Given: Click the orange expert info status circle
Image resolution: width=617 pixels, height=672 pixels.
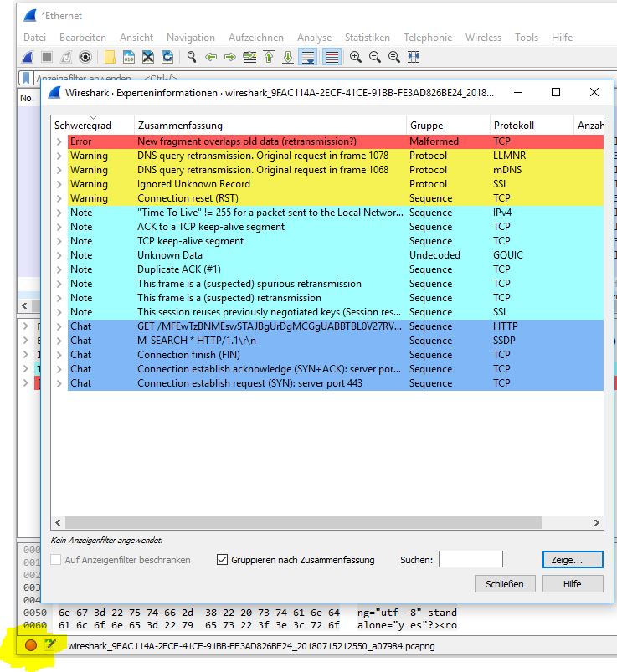Looking at the screenshot, I should 31,645.
